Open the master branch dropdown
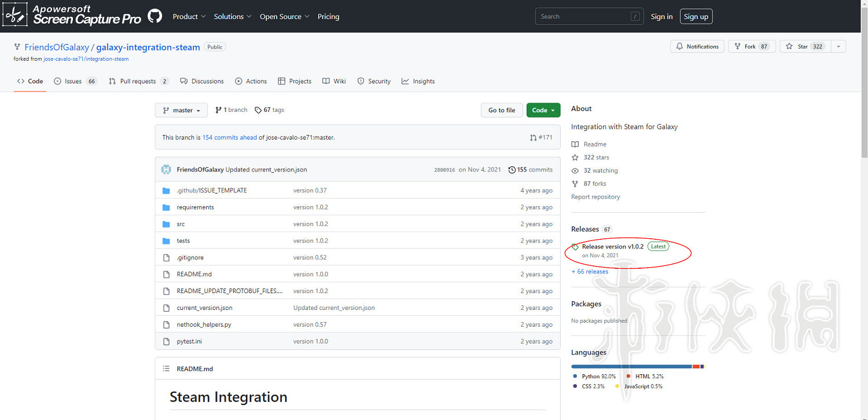Viewport: 868px width, 420px height. (181, 110)
